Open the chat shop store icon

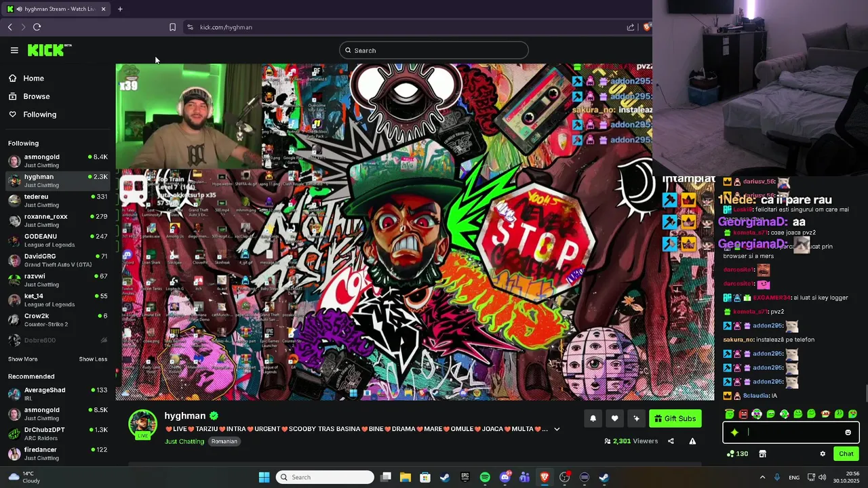[762, 454]
